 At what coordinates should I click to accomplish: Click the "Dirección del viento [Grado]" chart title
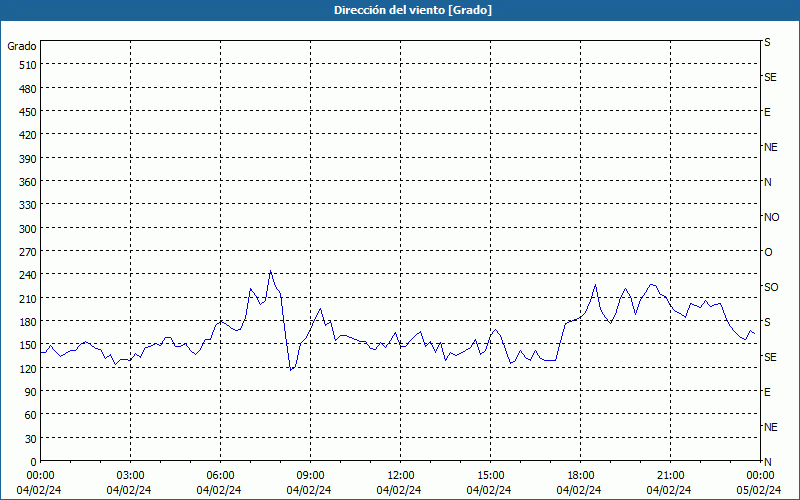pyautogui.click(x=413, y=10)
